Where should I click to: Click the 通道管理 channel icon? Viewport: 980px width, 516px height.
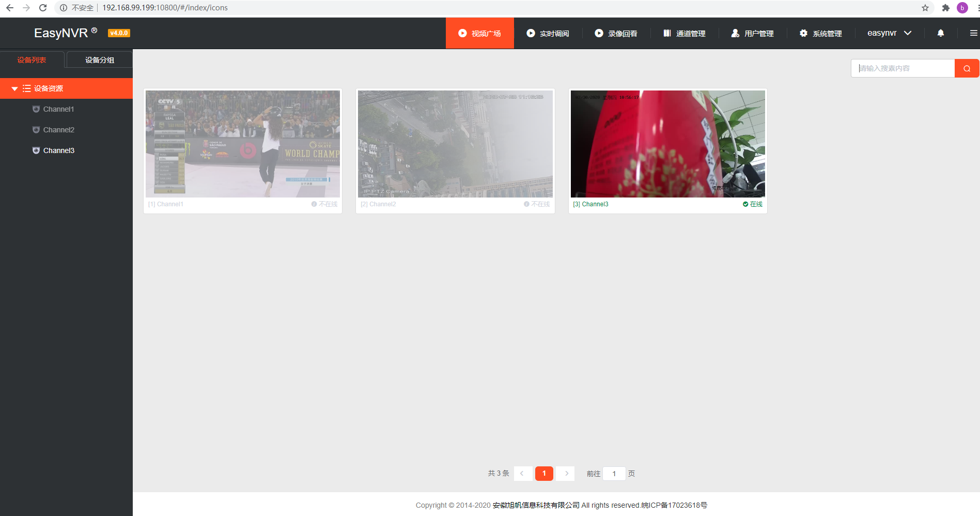667,33
